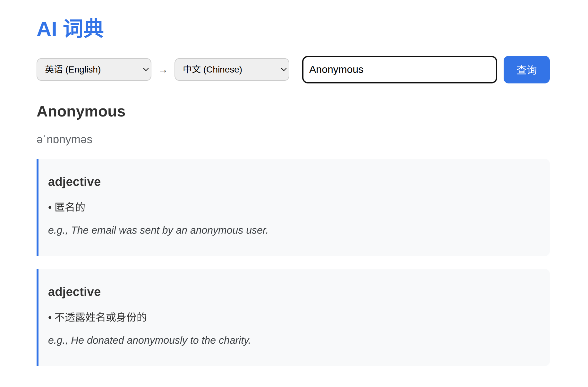This screenshot has height=387, width=588.
Task: Focus the word input field containing Anonymous
Action: [399, 70]
